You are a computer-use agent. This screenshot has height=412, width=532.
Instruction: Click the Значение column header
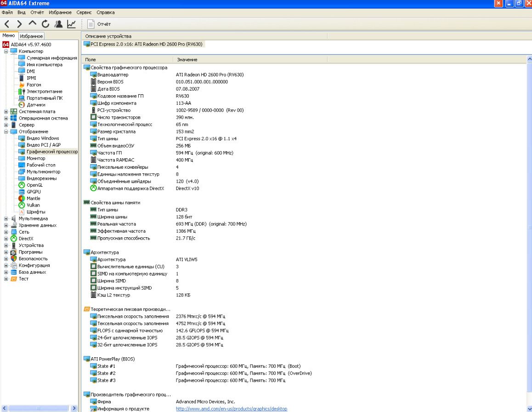tap(251, 59)
